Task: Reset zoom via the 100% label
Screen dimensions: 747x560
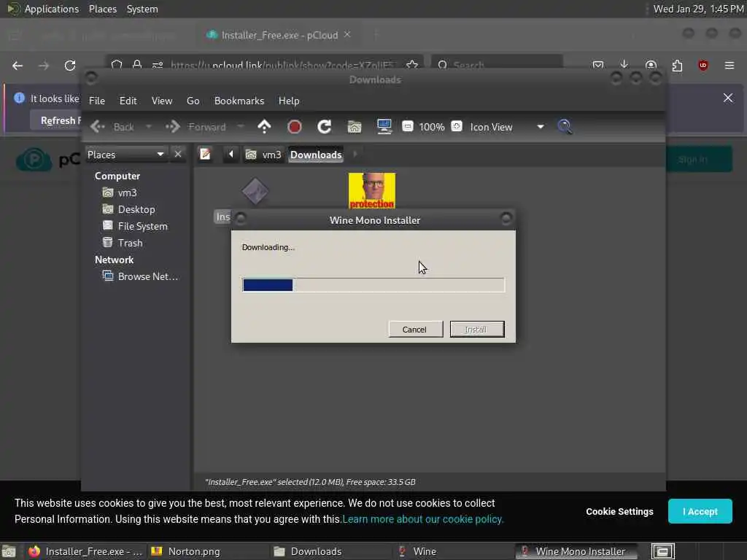Action: pos(432,127)
